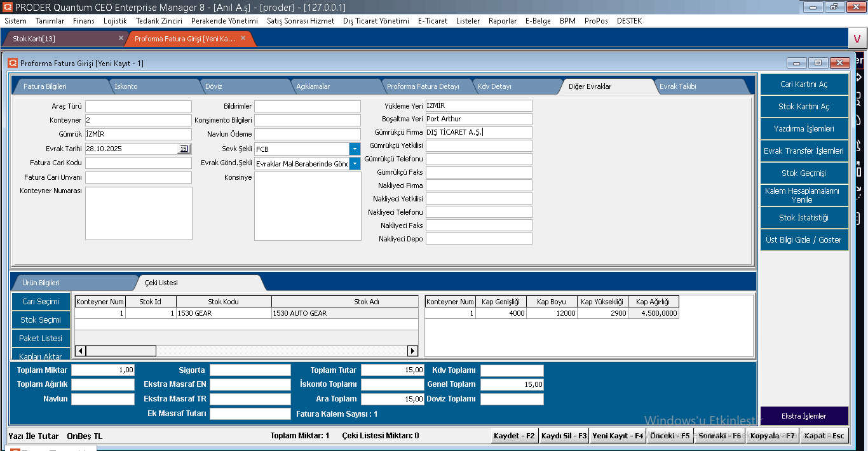Click the right arrow of the grid scrollbar
The height and width of the screenshot is (451, 868).
coord(412,351)
